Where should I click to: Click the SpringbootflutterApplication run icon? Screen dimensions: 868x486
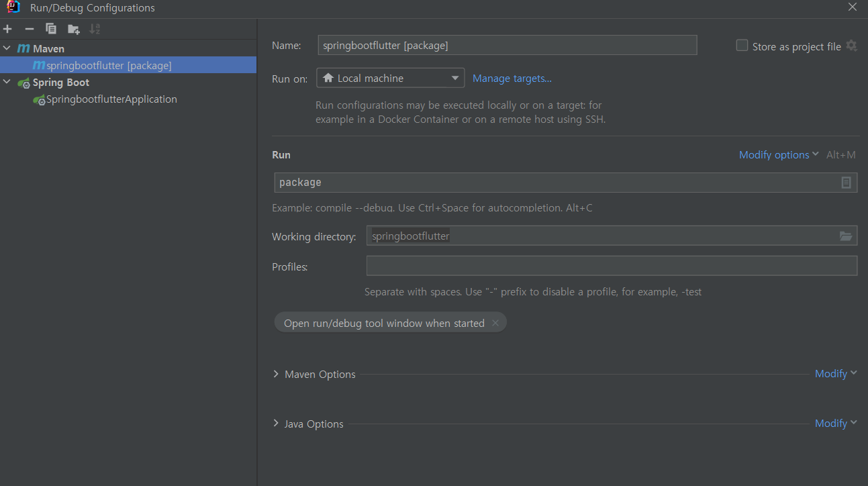pyautogui.click(x=39, y=99)
